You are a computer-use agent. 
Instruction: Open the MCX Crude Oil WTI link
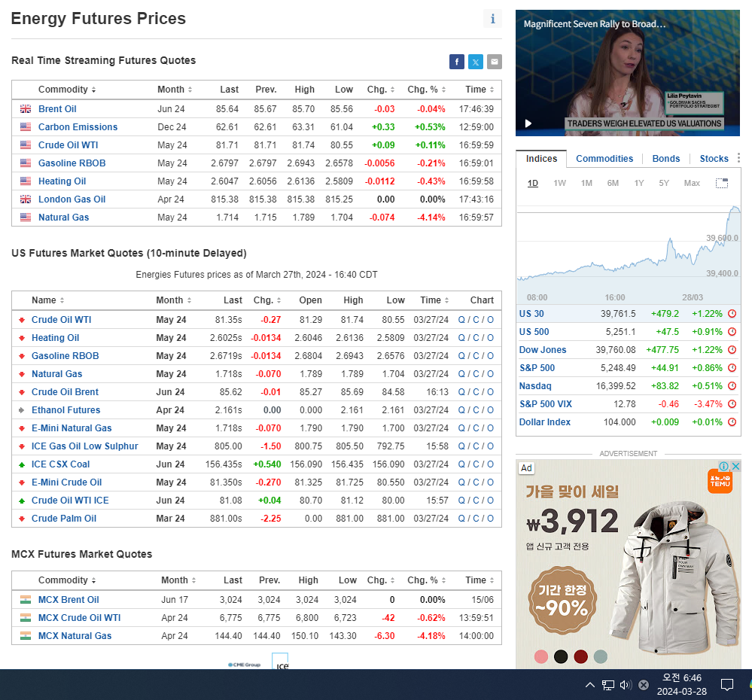point(79,618)
